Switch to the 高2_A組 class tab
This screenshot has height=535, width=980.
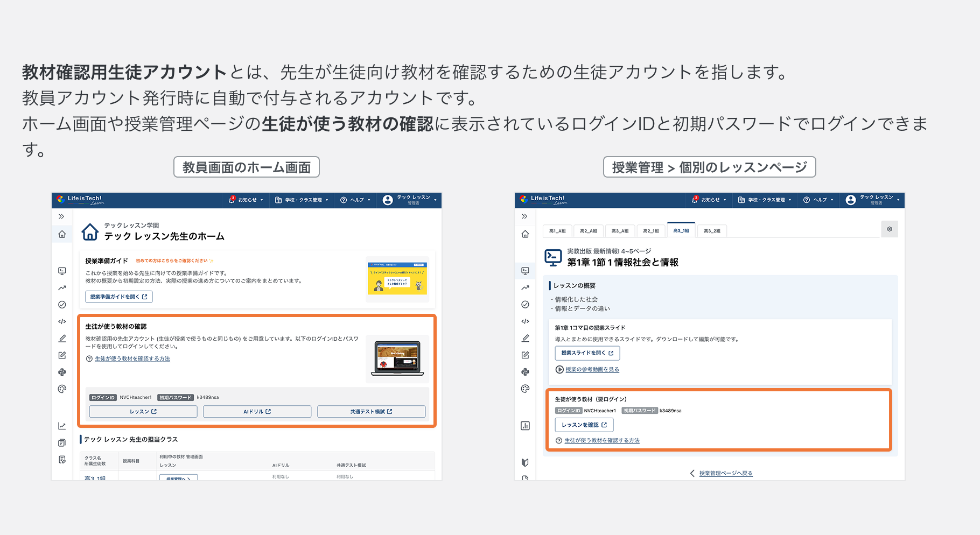coord(589,231)
